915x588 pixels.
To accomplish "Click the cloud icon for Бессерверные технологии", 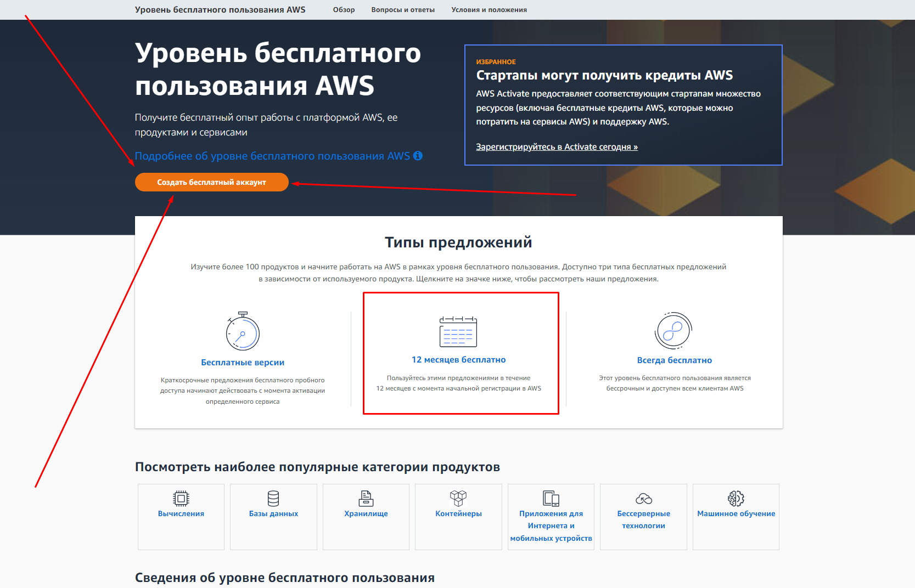I will click(644, 499).
